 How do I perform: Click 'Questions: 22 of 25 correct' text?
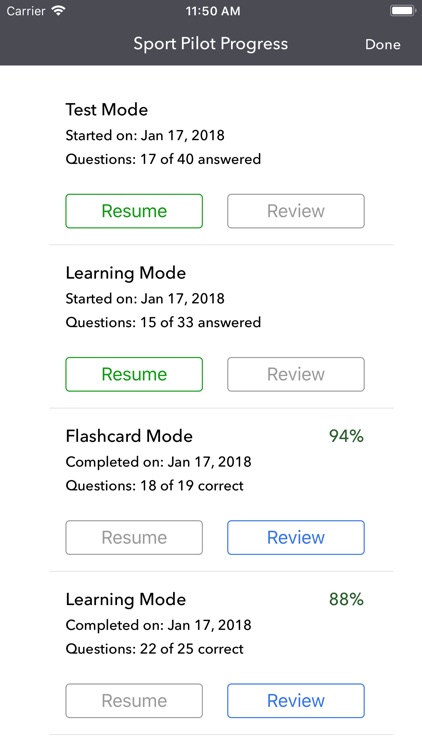point(155,649)
